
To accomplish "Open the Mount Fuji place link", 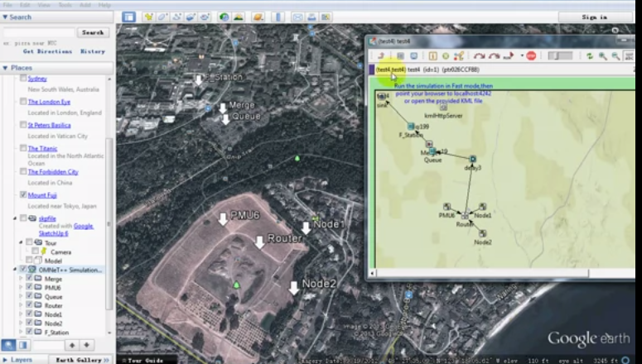I will [42, 195].
